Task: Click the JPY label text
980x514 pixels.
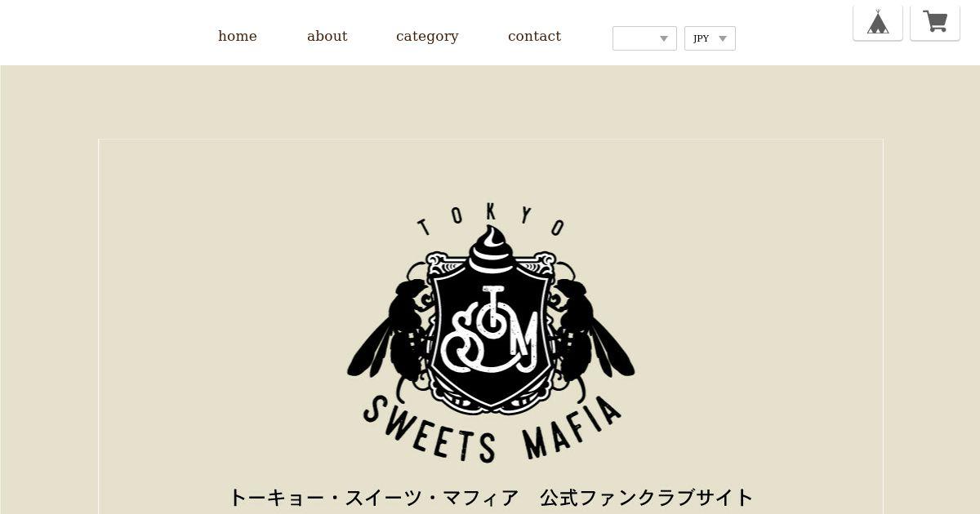Action: point(702,38)
